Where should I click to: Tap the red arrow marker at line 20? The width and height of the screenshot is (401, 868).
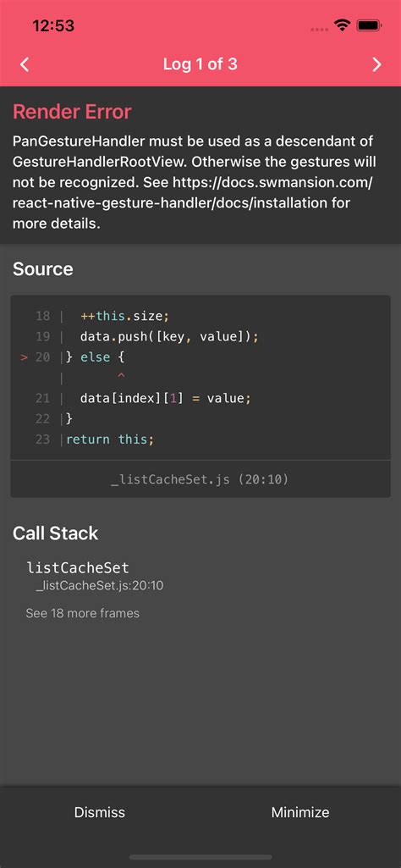click(24, 357)
